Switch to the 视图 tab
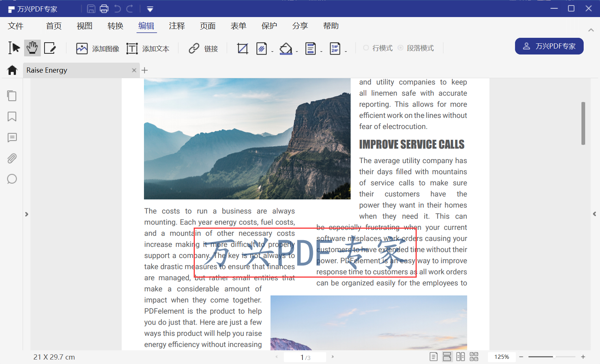 pos(85,26)
